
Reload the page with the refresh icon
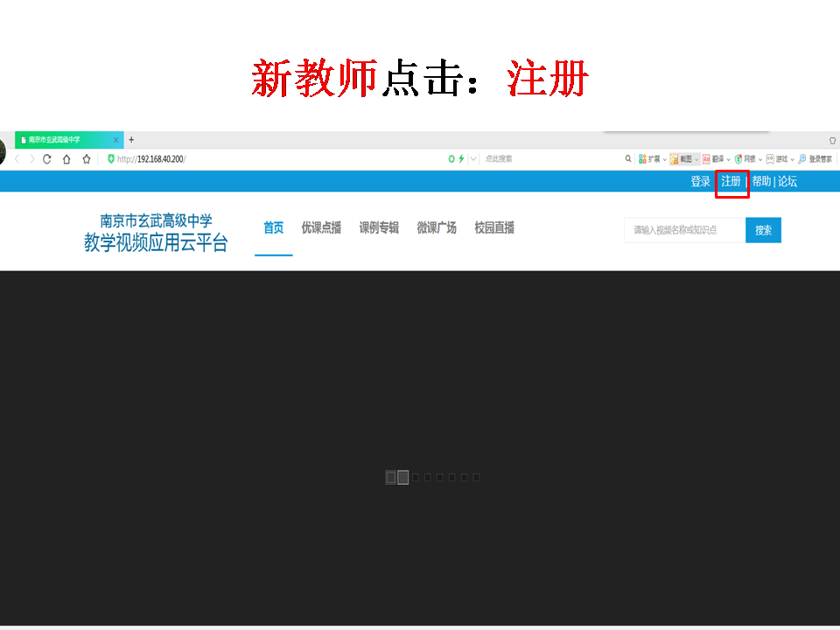[47, 159]
